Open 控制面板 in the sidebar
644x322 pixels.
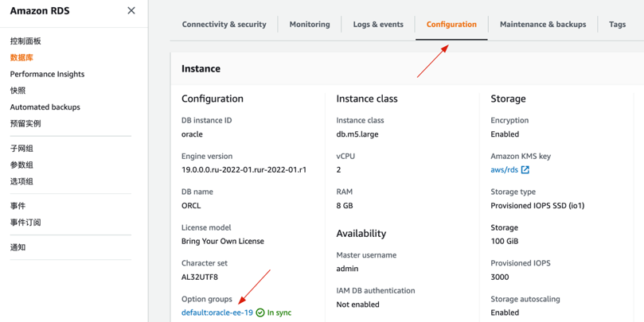[25, 41]
